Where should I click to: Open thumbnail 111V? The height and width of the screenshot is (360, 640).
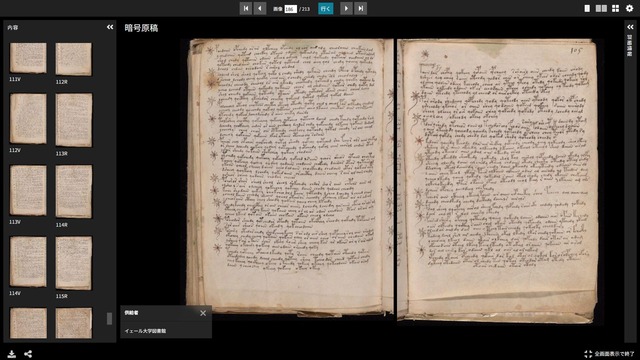28,58
